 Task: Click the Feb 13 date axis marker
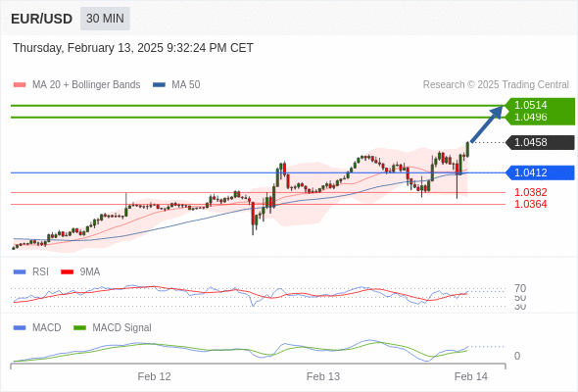pyautogui.click(x=323, y=376)
